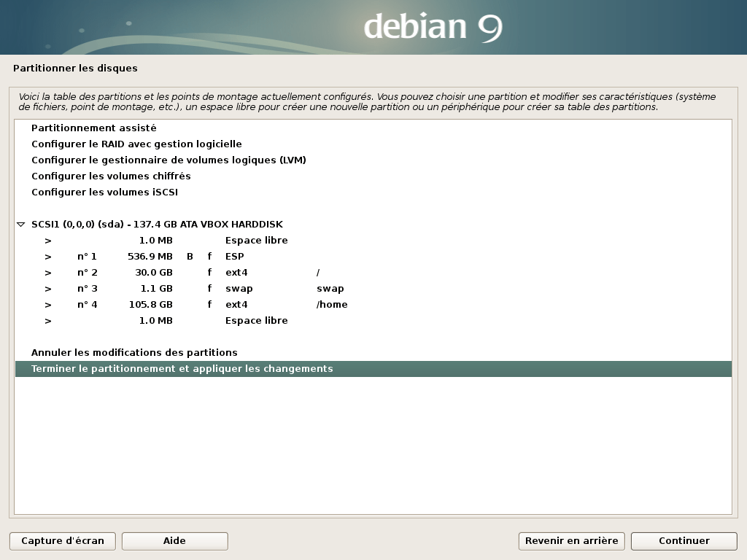
Task: Go back with Revenir en arrière
Action: pos(572,541)
